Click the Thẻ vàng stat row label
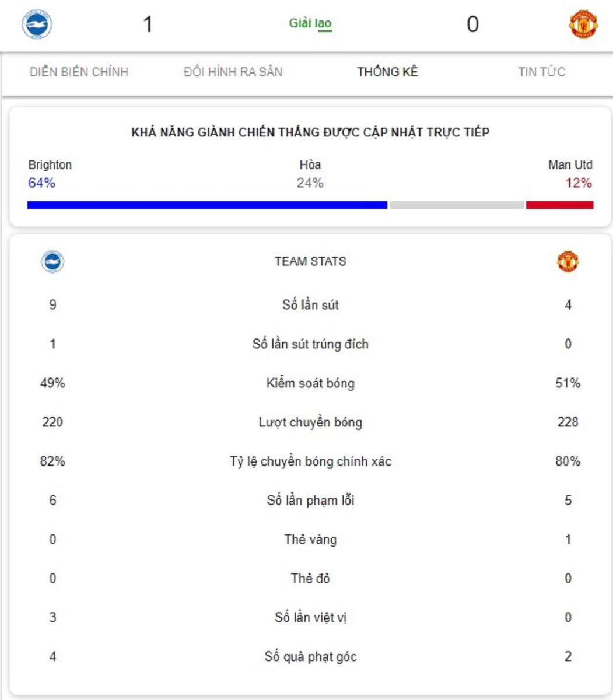This screenshot has height=700, width=613. [310, 540]
